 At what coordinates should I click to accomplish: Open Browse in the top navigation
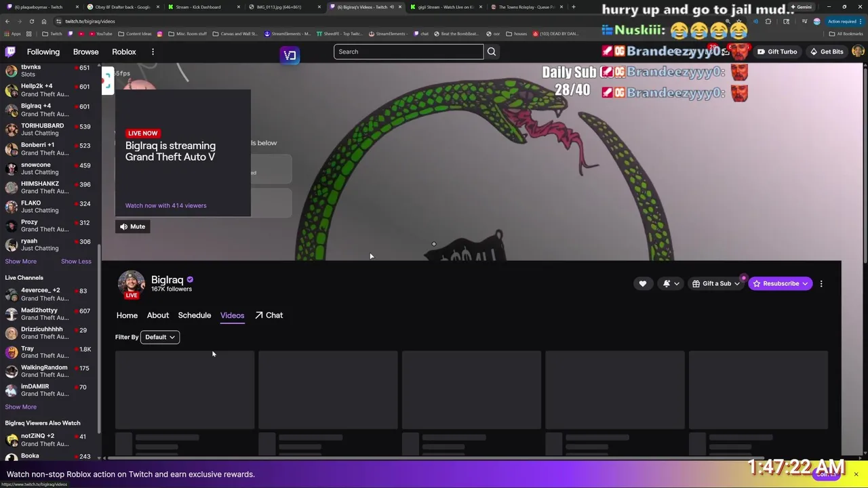(x=85, y=52)
